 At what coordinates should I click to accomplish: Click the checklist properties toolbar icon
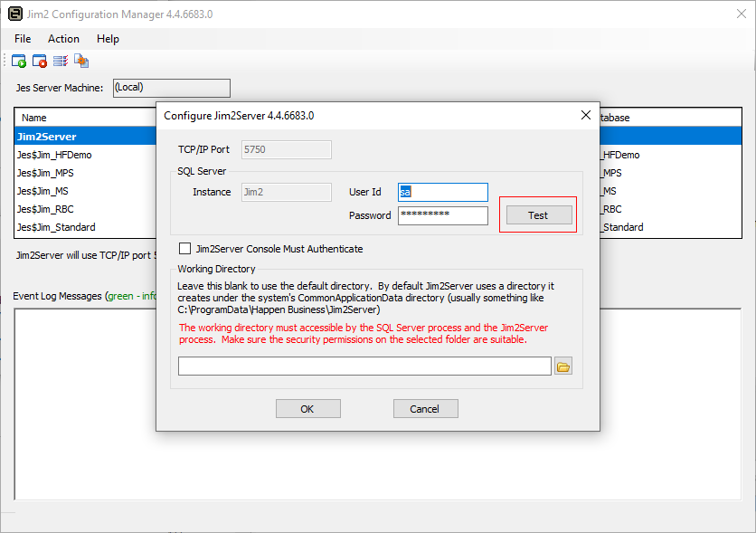point(61,62)
